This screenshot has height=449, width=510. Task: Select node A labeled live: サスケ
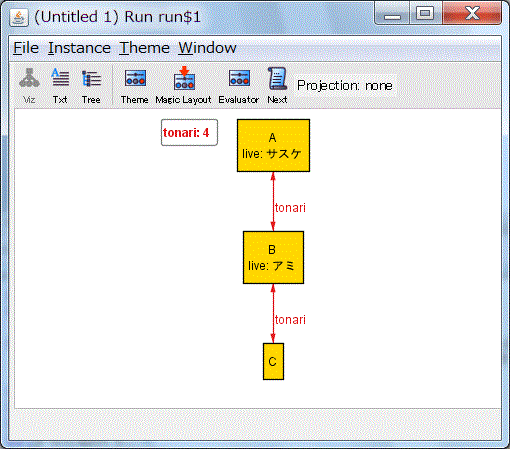point(273,146)
